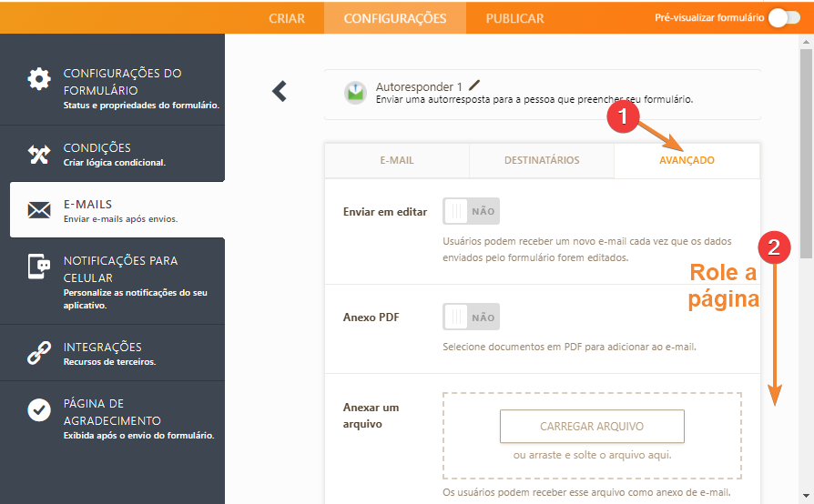Click the gear icon for Configurações do Formulário
The image size is (814, 504).
point(39,79)
